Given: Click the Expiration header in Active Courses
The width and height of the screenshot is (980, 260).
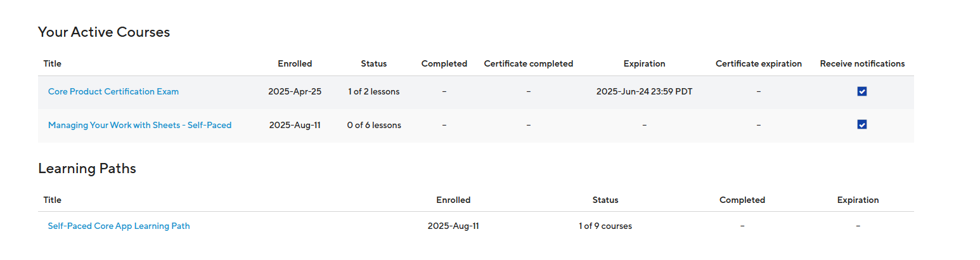Looking at the screenshot, I should pyautogui.click(x=645, y=63).
